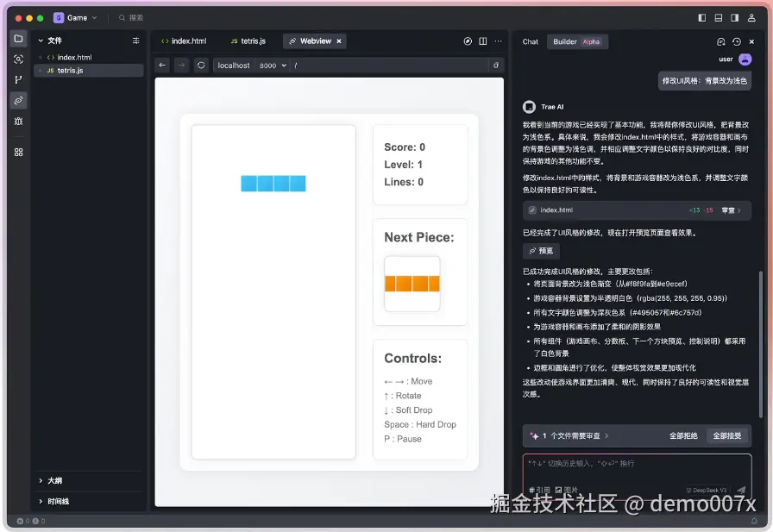Click the Lines: 0 text
The image size is (773, 532).
(x=404, y=182)
